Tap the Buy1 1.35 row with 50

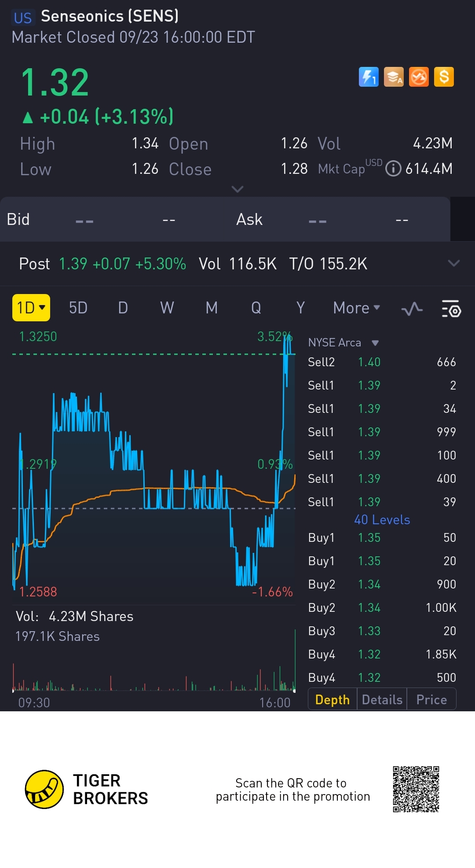click(382, 537)
